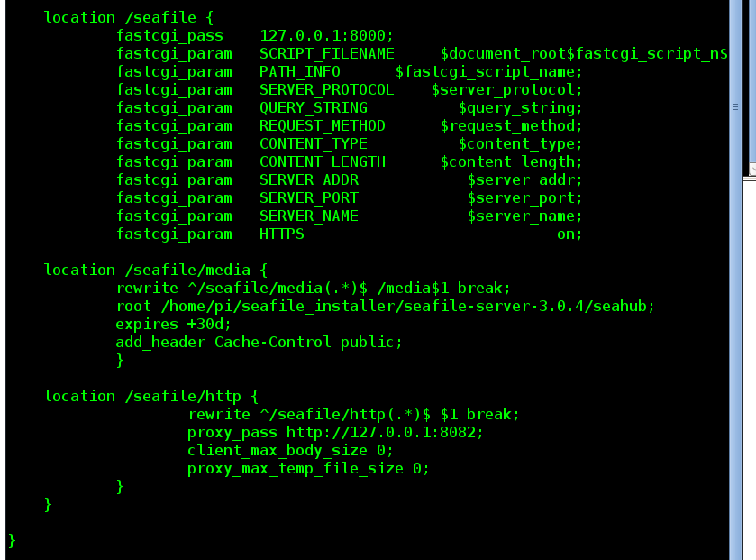Image resolution: width=756 pixels, height=560 pixels.
Task: Click 'location /seafile/media {' line
Action: (x=155, y=271)
